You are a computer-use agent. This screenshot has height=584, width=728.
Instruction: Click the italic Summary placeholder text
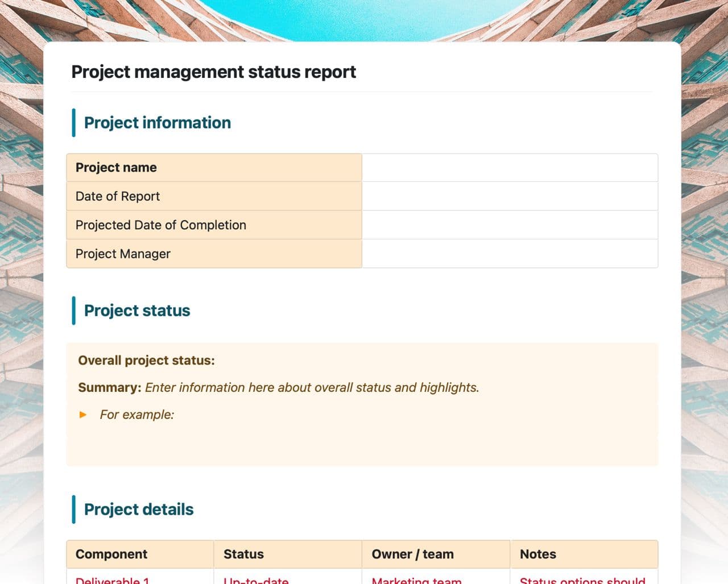(312, 388)
